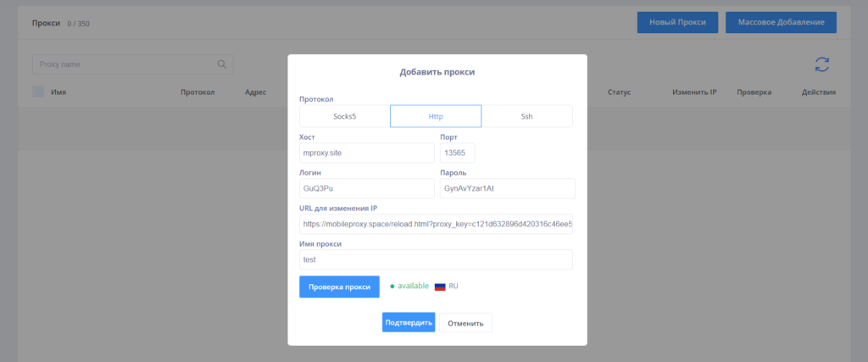Image resolution: width=868 pixels, height=362 pixels.
Task: Cancel the dialog with Отменить
Action: point(465,322)
